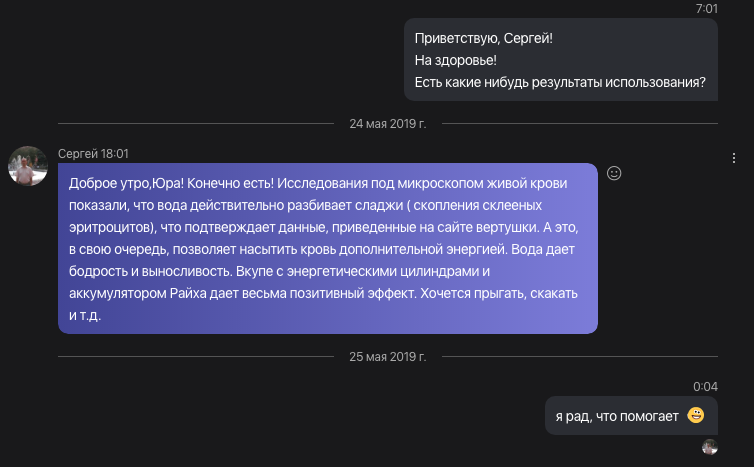Image resolution: width=754 pixels, height=467 pixels.
Task: Click the grinning emoji in 'я рад' message
Action: coord(696,415)
